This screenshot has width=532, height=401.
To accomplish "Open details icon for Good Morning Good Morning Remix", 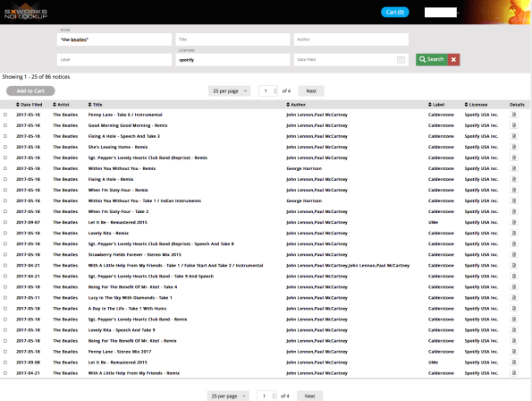I will coord(514,125).
